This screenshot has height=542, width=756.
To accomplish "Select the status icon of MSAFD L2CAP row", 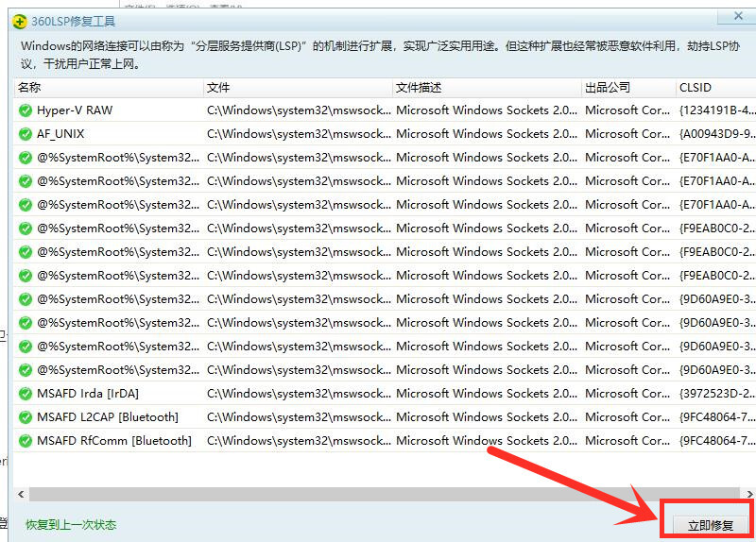I will [26, 417].
